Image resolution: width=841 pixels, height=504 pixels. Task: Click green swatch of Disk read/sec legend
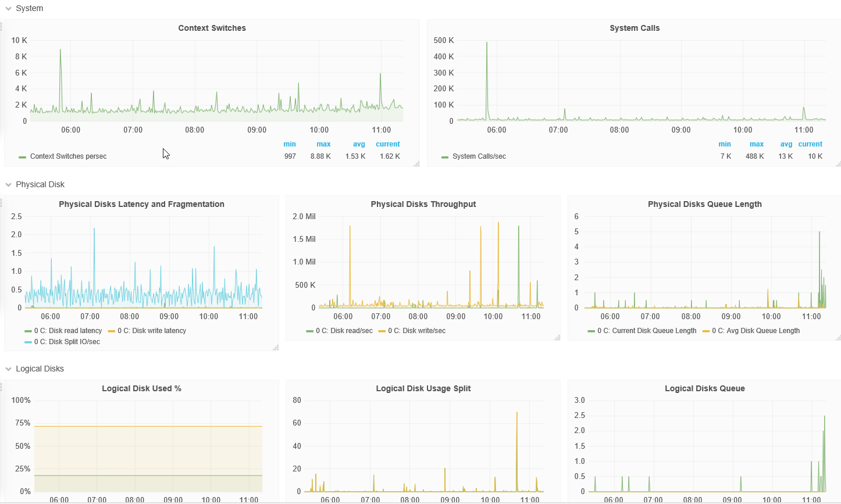tap(310, 331)
